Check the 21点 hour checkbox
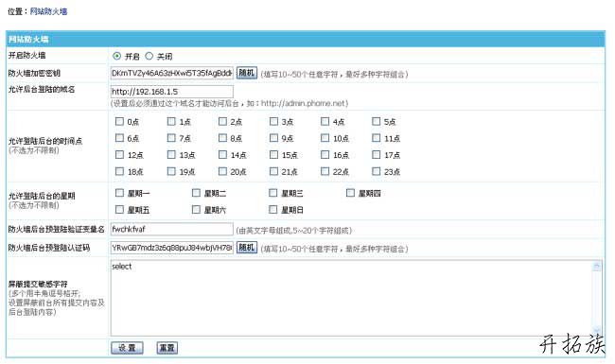615x364 pixels. pos(273,171)
